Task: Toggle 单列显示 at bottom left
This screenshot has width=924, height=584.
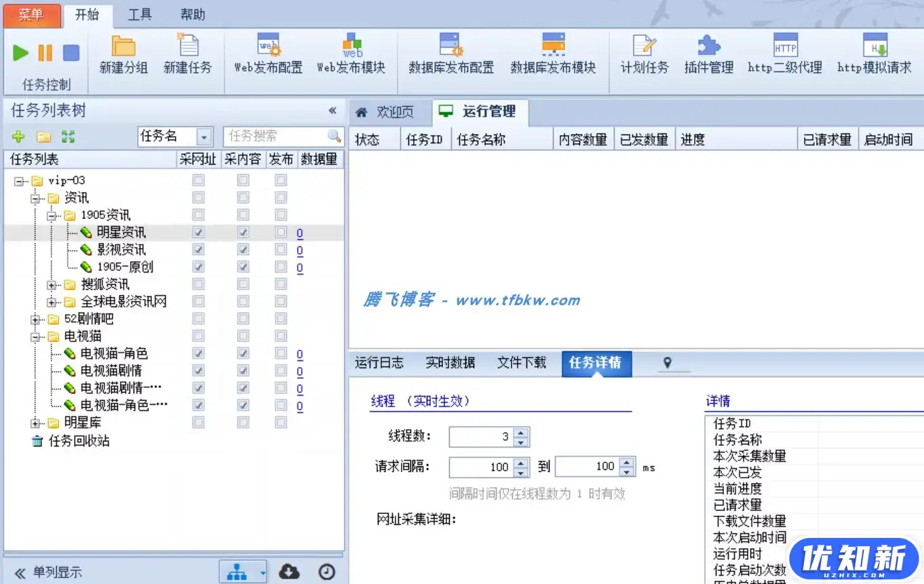Action: click(48, 572)
